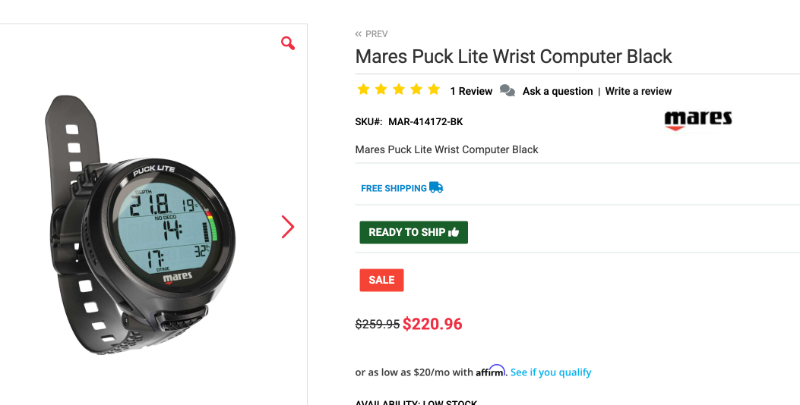Click the fifth yellow rating star
The image size is (800, 405).
[433, 90]
